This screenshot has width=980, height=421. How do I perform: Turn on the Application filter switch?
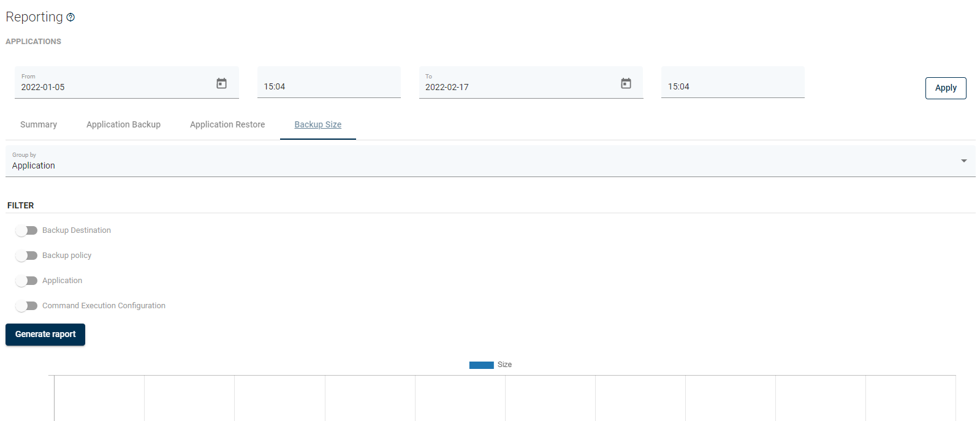point(26,281)
